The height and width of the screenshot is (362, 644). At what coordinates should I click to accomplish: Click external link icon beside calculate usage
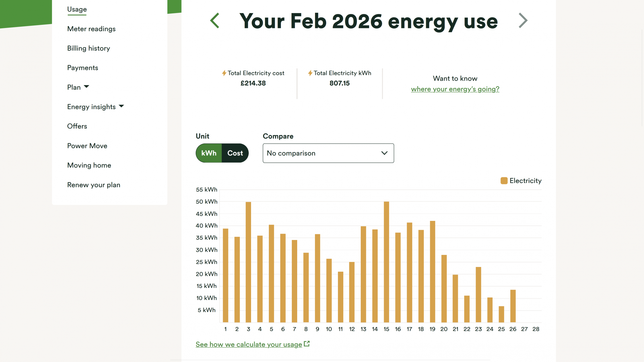(x=307, y=344)
